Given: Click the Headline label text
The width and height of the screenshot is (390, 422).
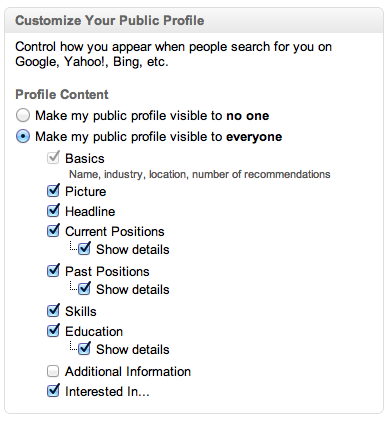Looking at the screenshot, I should (x=90, y=211).
